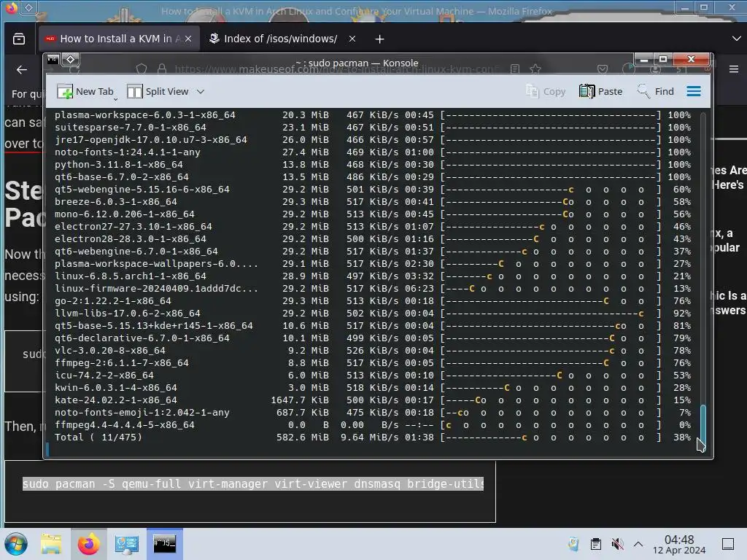This screenshot has height=560, width=747.
Task: Switch to 'Index of /isos/windows/' tab
Action: pos(281,39)
